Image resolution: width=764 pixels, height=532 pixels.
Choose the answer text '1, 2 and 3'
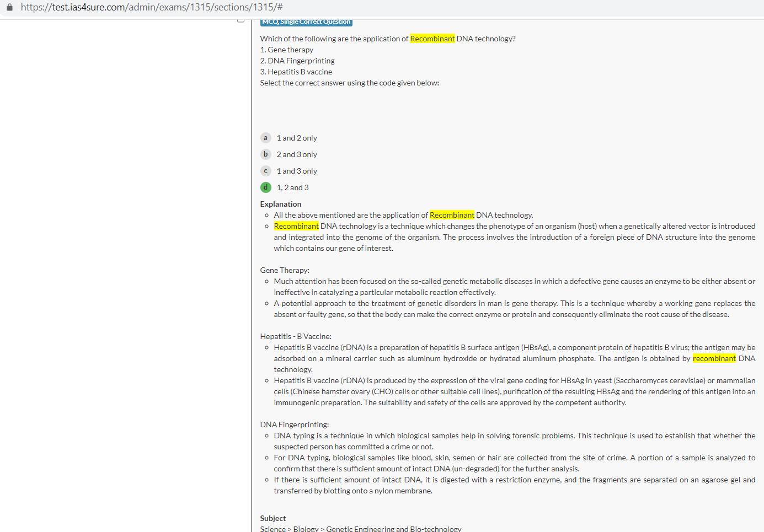292,187
